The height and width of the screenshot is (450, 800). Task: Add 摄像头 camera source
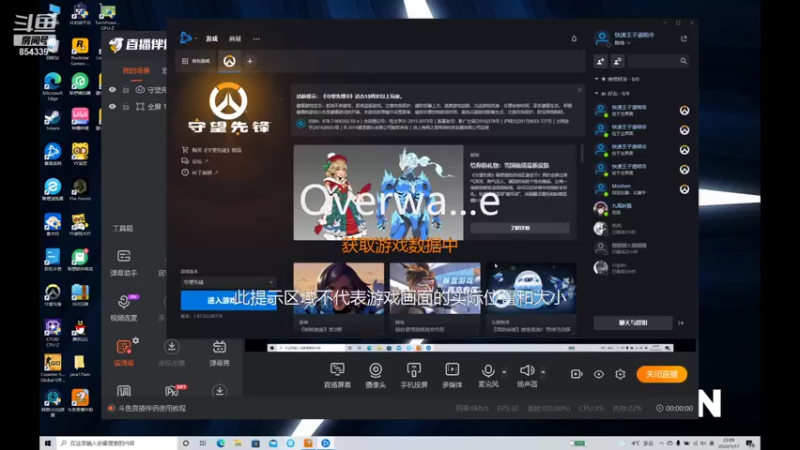(376, 375)
